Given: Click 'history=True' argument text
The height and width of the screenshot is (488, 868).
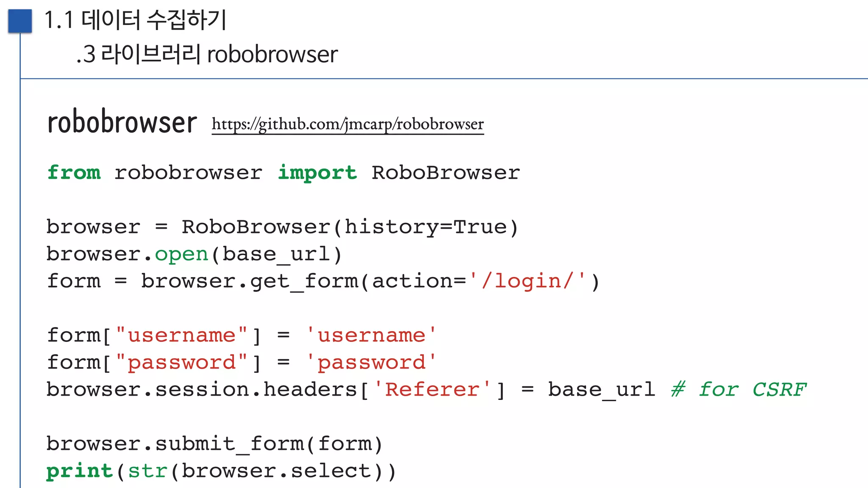Looking at the screenshot, I should pos(426,227).
